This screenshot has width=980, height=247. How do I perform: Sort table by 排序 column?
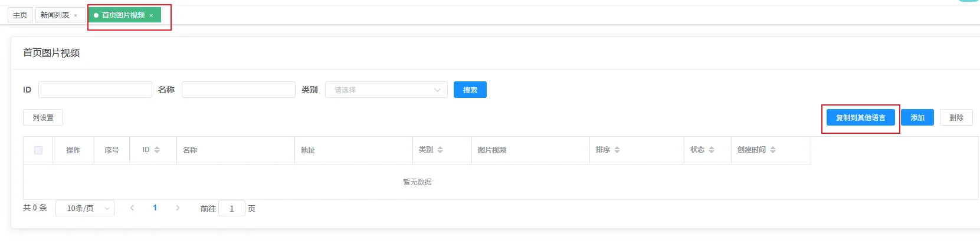617,150
